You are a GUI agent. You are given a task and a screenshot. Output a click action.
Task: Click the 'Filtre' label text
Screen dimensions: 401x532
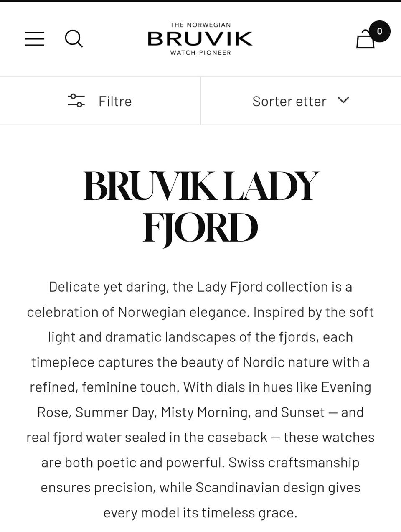point(115,101)
